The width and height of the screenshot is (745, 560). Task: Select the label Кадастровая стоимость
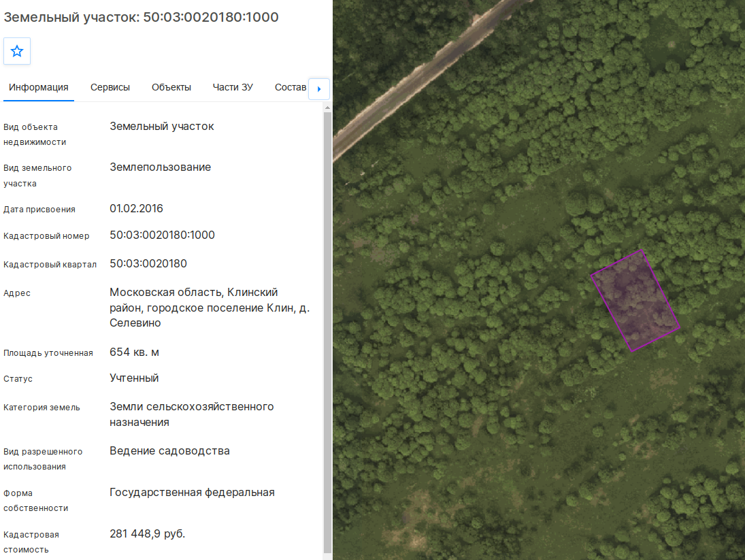pos(31,542)
